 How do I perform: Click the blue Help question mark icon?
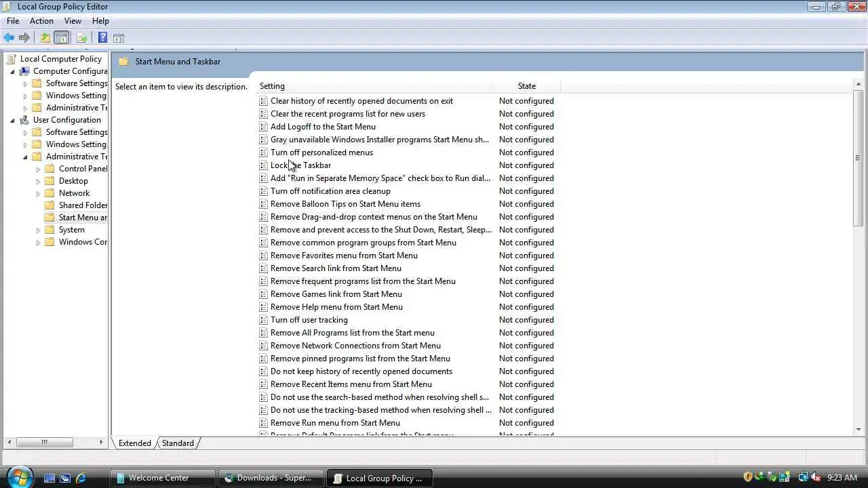[102, 38]
